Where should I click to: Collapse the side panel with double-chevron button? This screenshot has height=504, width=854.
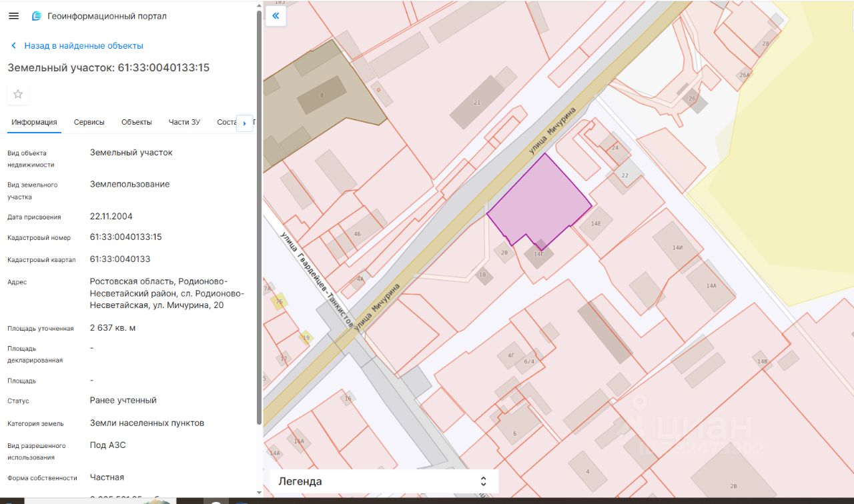276,16
